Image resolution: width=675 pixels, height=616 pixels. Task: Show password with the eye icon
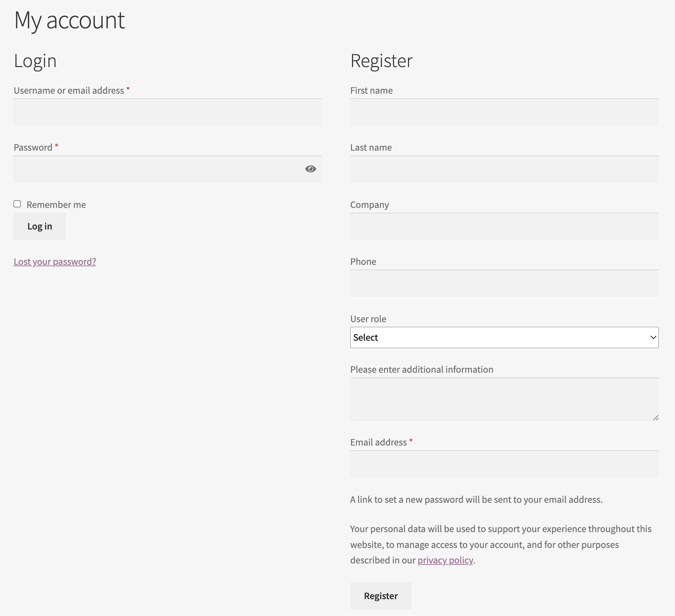coord(311,169)
